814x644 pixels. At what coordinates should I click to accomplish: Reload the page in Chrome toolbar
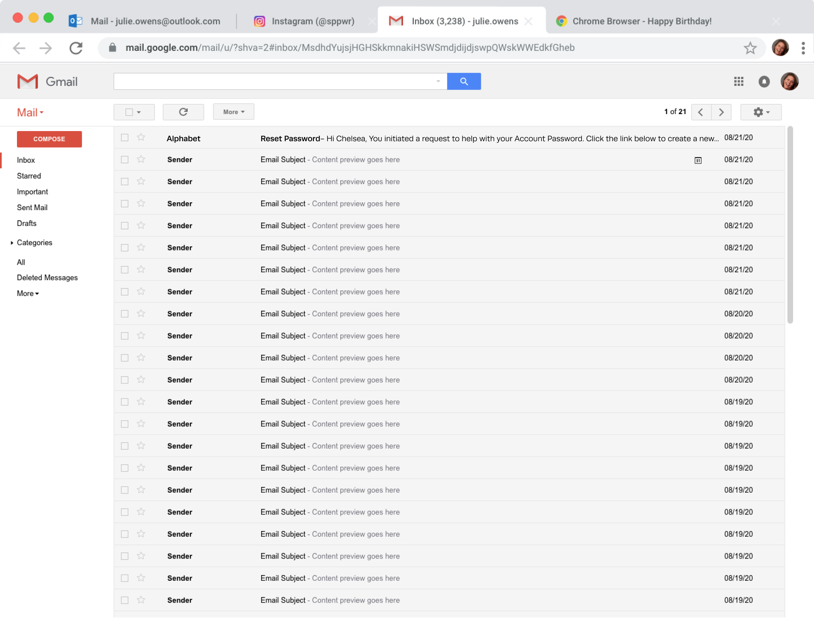click(76, 48)
